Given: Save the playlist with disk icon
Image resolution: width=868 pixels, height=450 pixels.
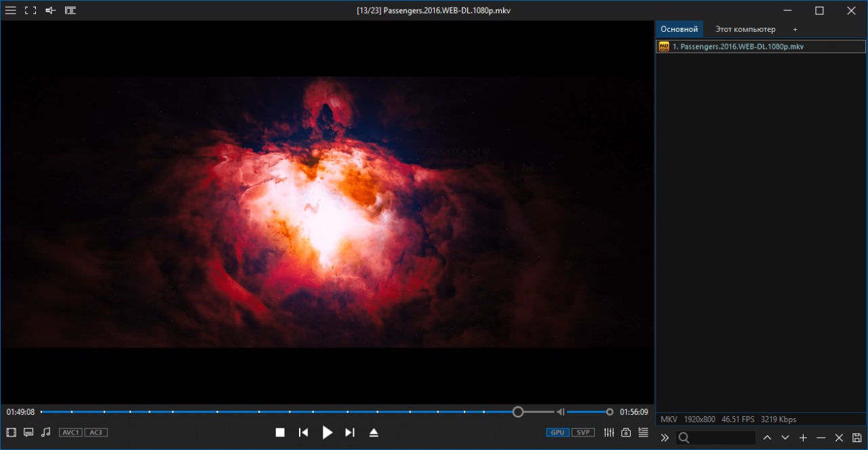Looking at the screenshot, I should coord(857,438).
